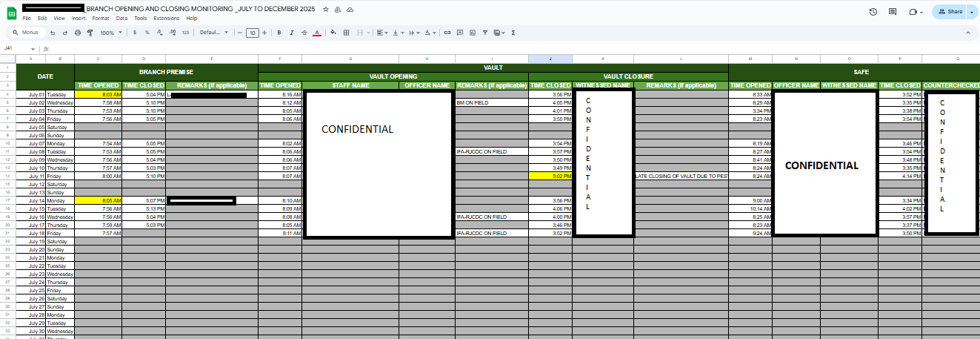Viewport: 980px width, 339px height.
Task: Select 'LATE CLOSING OF VAULT' remarks cell
Action: pos(681,176)
